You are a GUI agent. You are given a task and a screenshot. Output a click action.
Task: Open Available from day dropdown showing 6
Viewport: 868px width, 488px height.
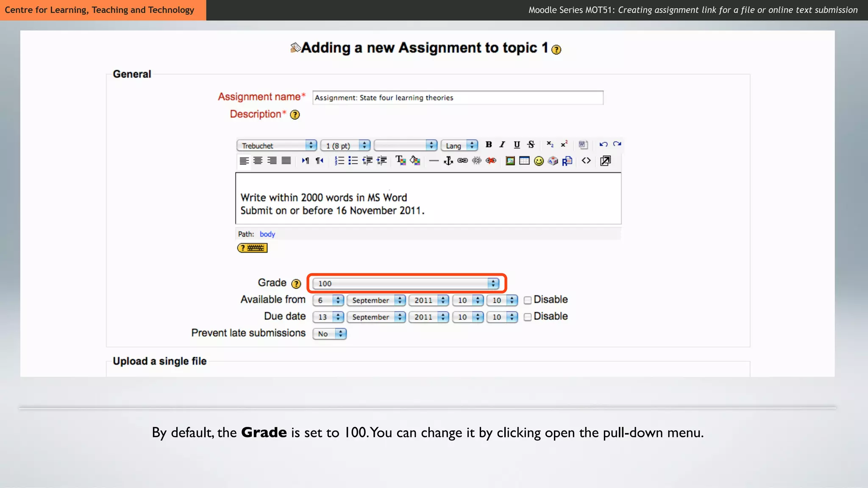click(x=328, y=300)
